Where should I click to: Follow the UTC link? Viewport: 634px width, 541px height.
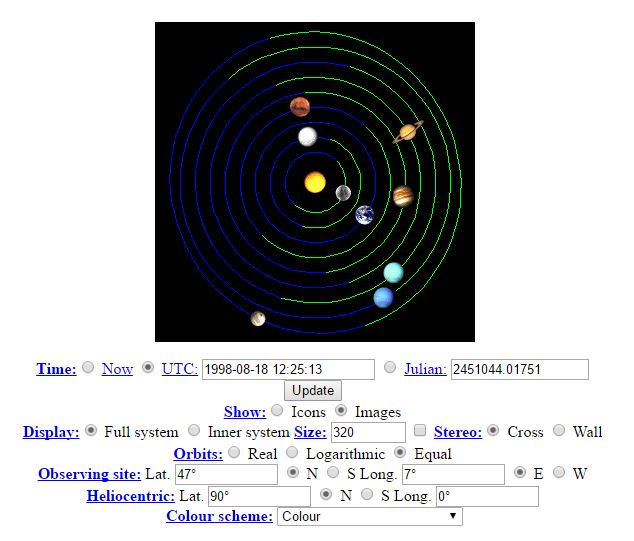(180, 369)
